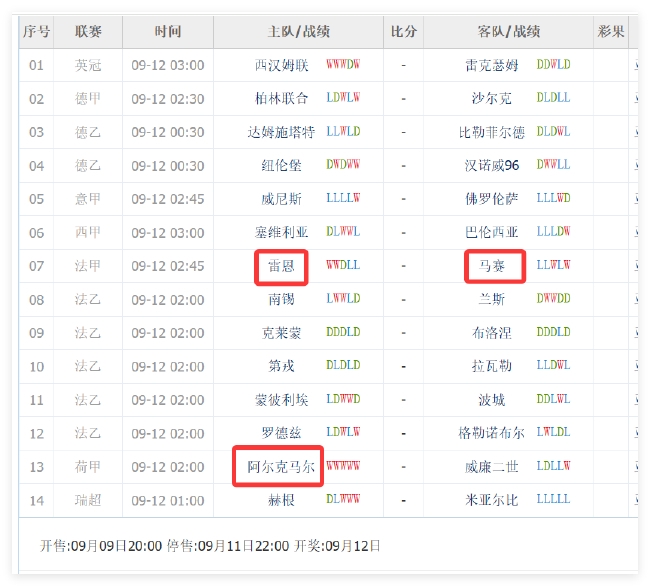Click 雷克瑟姆 form record DDWLD
This screenshot has width=650, height=586.
[x=553, y=64]
